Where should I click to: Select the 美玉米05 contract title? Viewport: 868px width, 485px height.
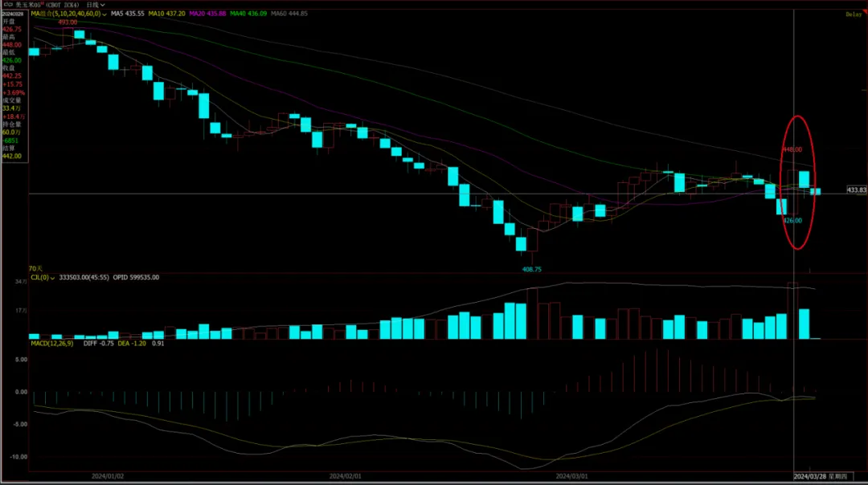click(x=30, y=5)
